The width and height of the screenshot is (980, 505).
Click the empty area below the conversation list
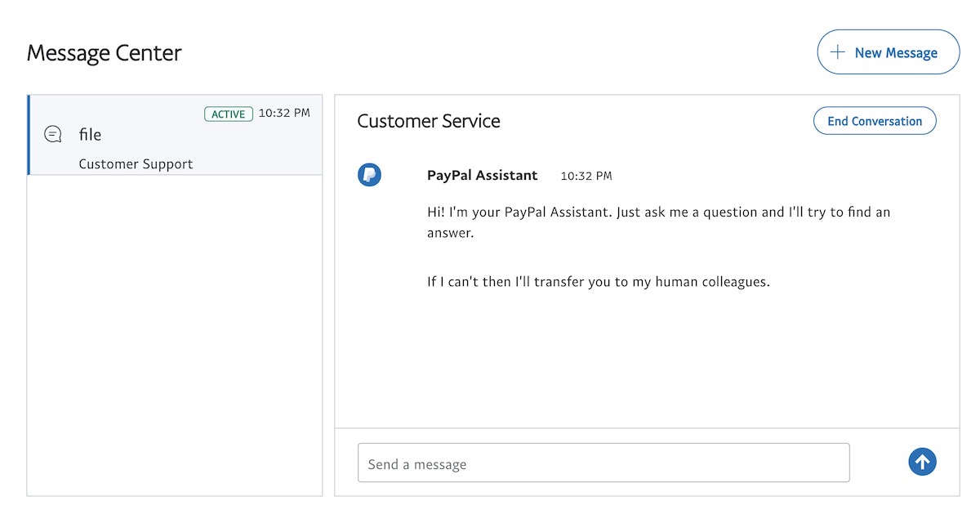pyautogui.click(x=175, y=335)
